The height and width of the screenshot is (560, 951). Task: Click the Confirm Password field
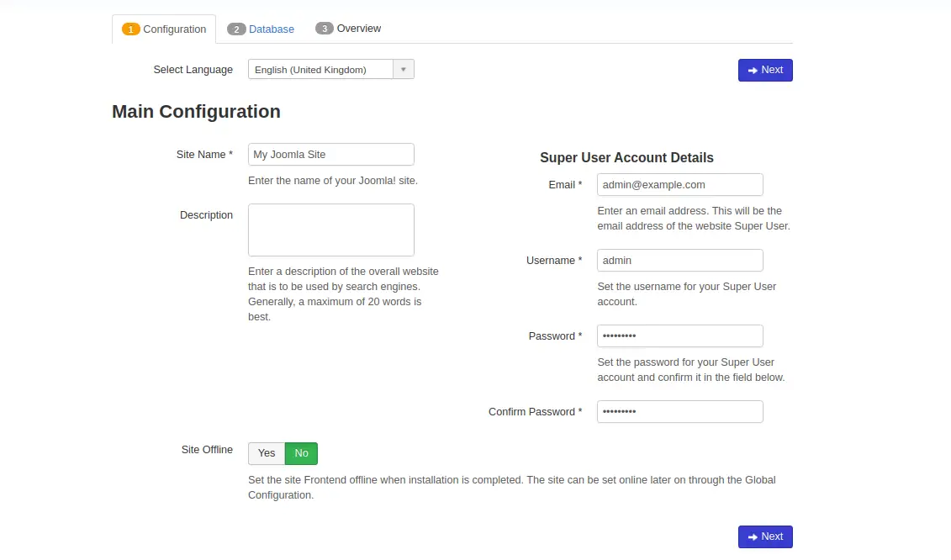679,412
